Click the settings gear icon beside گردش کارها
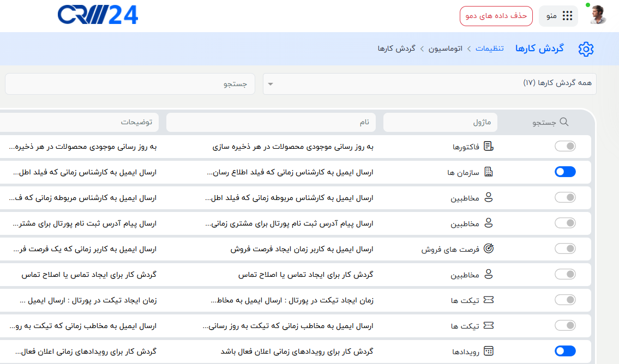Viewport: 619px width, 364px height. click(x=586, y=48)
